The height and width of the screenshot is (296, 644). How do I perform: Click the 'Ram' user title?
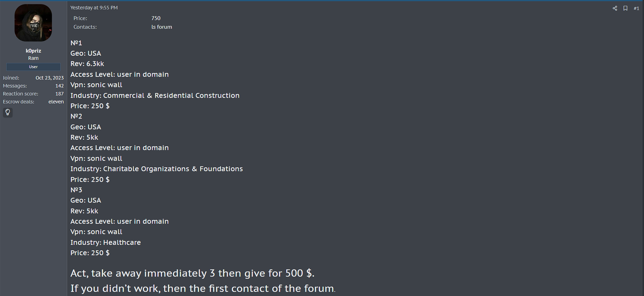pos(33,58)
